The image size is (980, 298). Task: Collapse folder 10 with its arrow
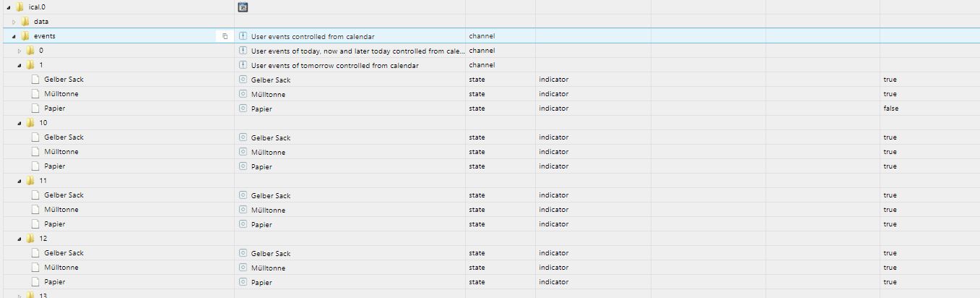19,123
